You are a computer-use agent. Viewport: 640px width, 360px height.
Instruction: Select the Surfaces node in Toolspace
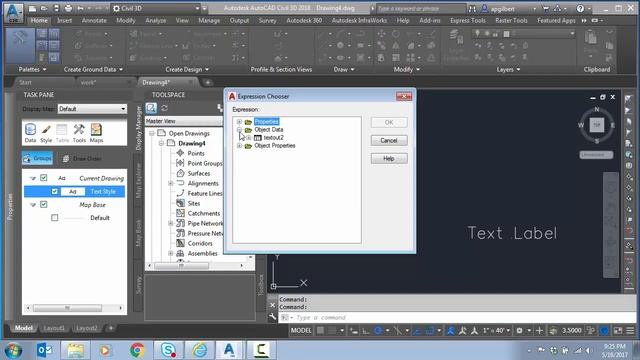(x=198, y=173)
